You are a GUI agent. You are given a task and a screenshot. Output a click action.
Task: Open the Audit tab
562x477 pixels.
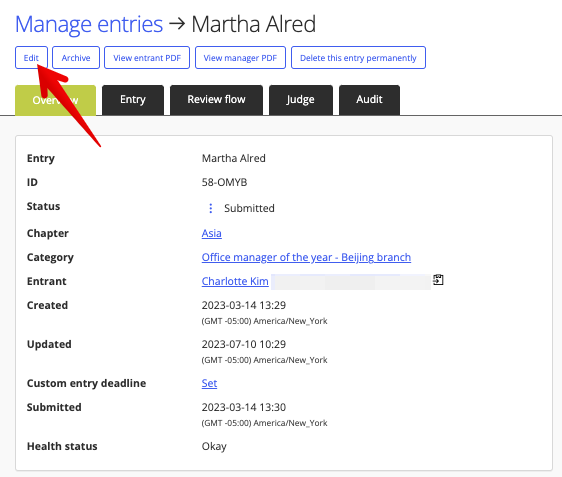369,100
